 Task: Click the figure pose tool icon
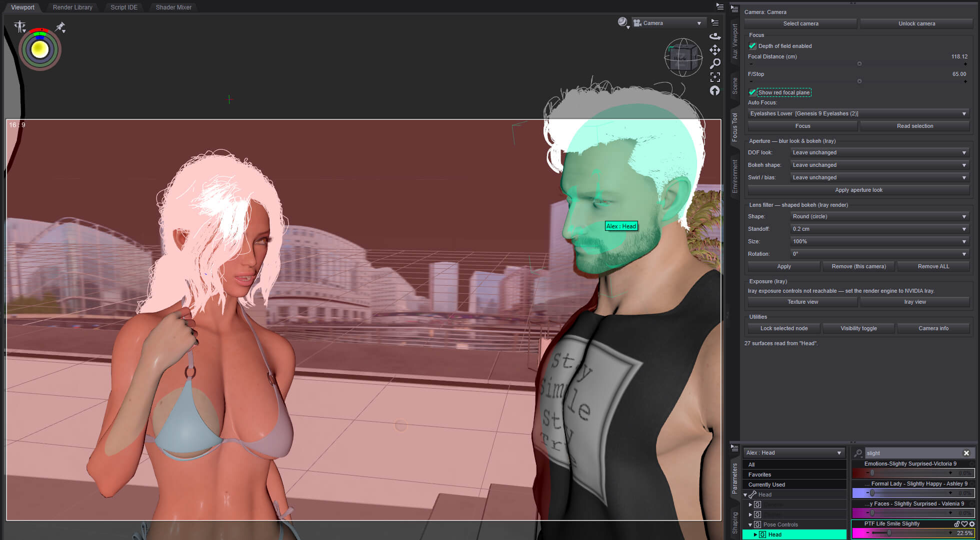(20, 26)
